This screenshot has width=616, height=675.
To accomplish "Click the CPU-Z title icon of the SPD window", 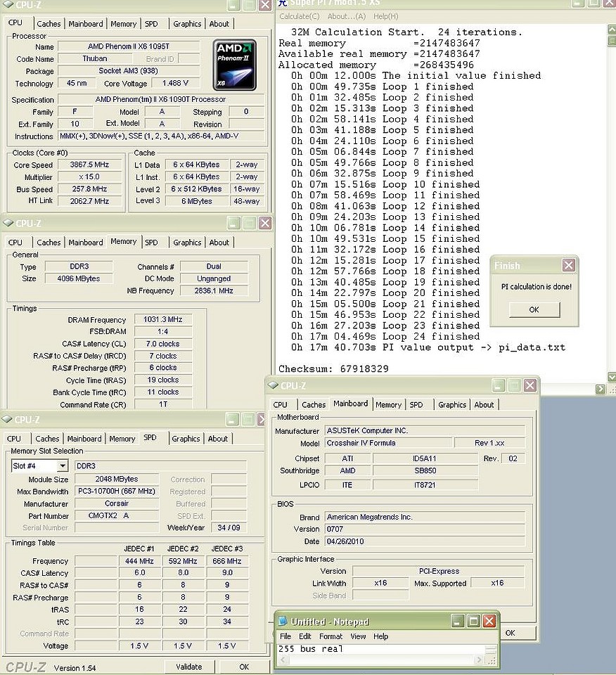I will 7,419.
